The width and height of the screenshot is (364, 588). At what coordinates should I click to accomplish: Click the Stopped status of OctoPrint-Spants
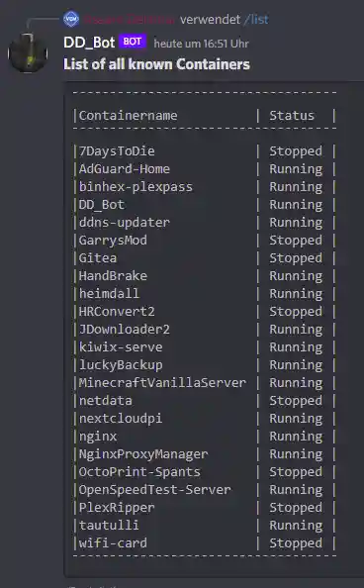pos(296,472)
